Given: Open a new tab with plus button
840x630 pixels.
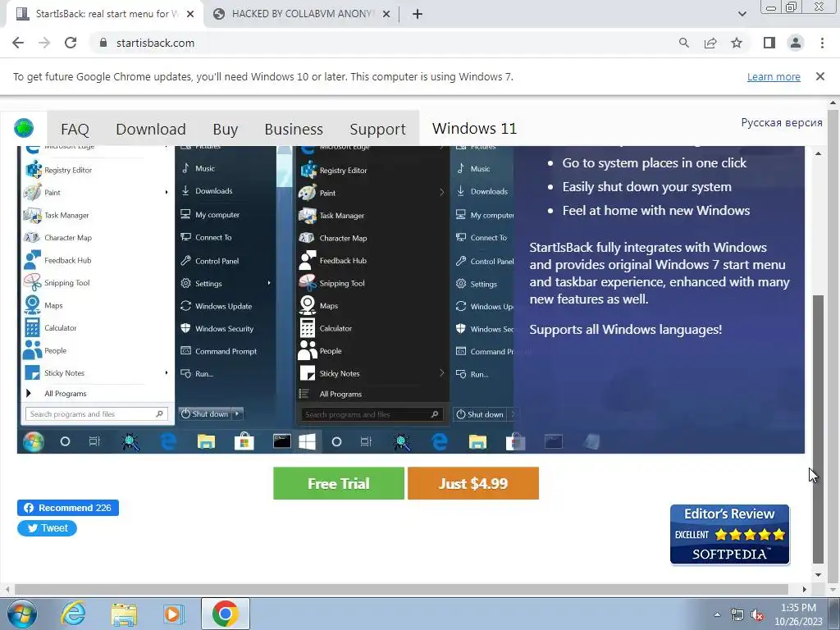Looking at the screenshot, I should click(x=418, y=14).
